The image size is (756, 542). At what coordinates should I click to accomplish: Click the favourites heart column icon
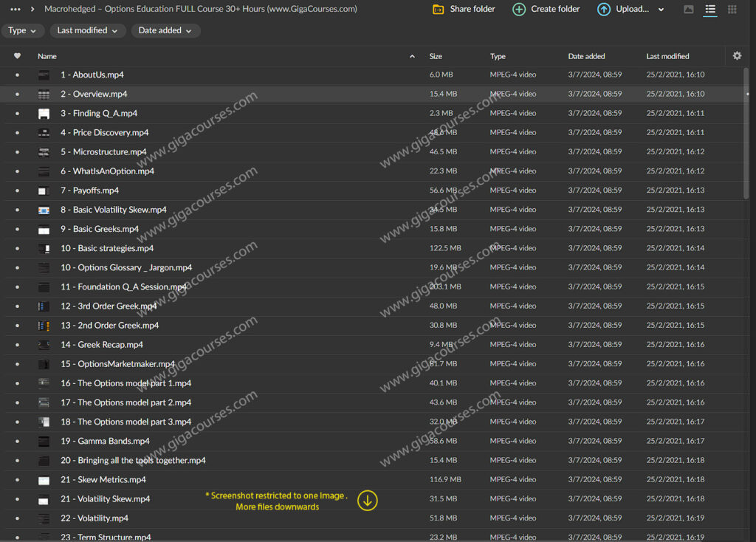pyautogui.click(x=18, y=56)
